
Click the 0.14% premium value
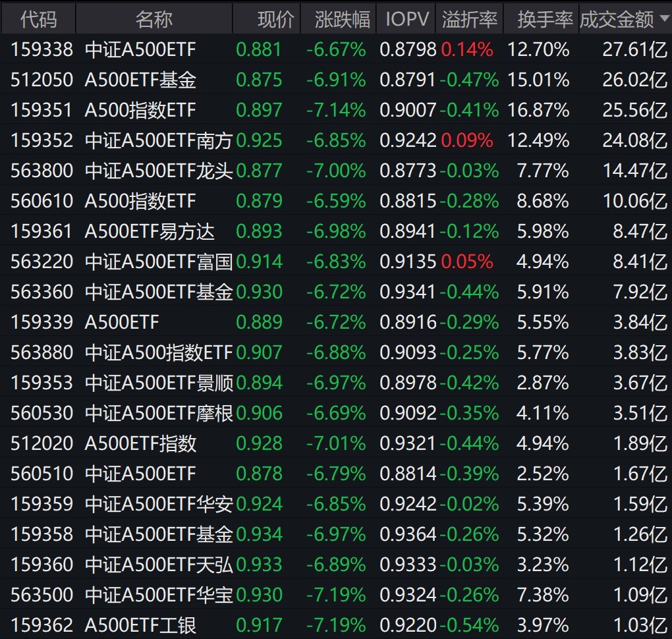coord(467,49)
